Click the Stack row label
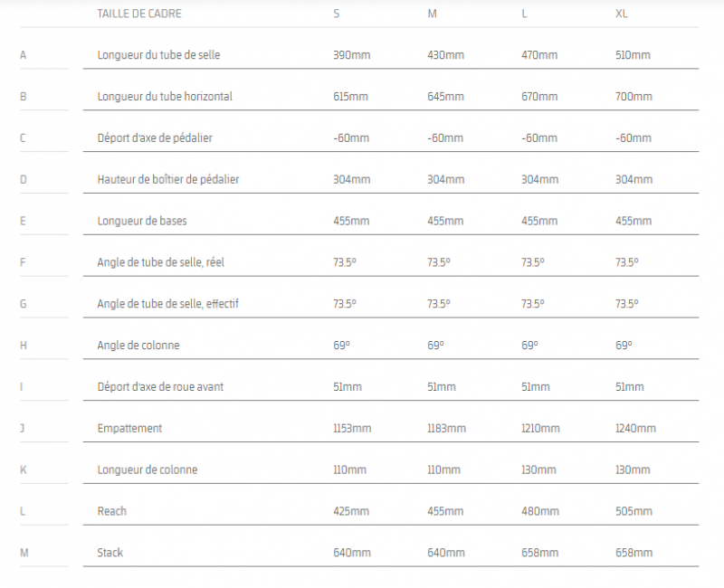724x588 pixels. (110, 553)
